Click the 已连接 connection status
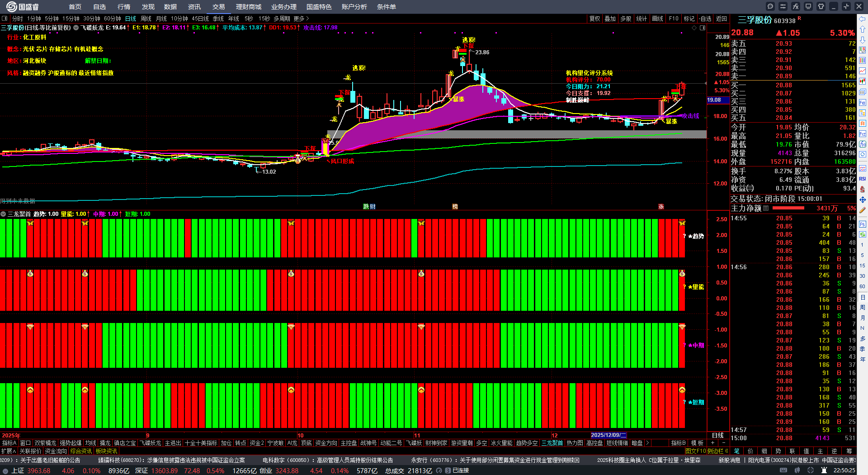 coord(461,470)
